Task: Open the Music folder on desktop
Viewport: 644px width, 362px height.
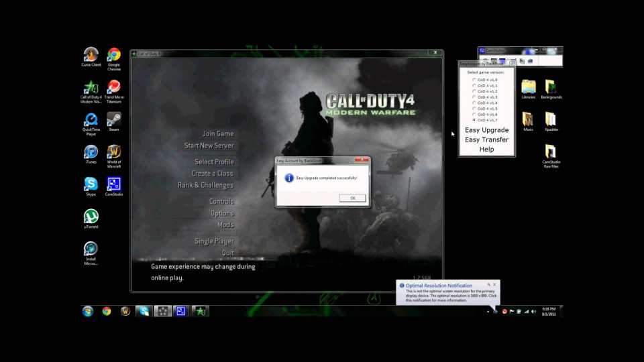Action: [x=528, y=121]
